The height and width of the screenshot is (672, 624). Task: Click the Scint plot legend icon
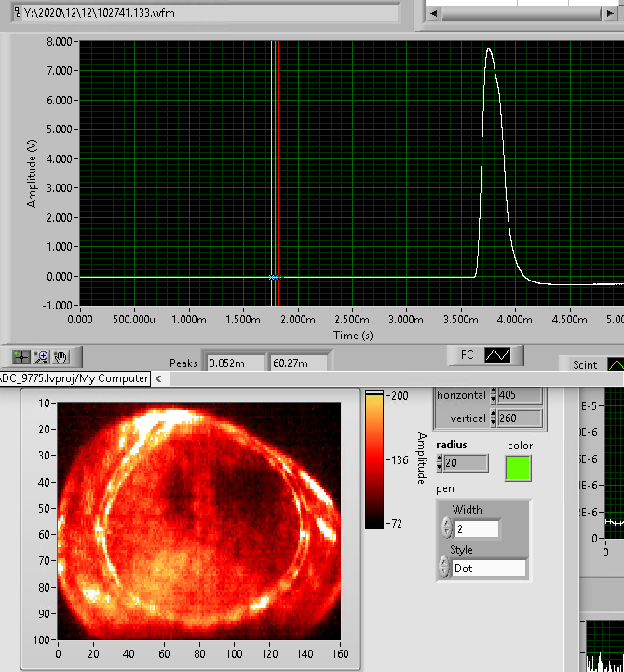coord(615,364)
